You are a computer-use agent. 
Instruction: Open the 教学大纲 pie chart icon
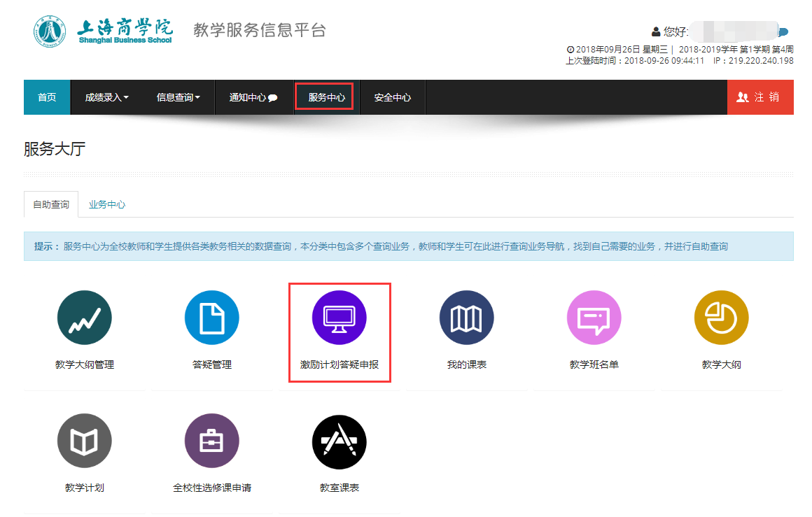point(721,318)
